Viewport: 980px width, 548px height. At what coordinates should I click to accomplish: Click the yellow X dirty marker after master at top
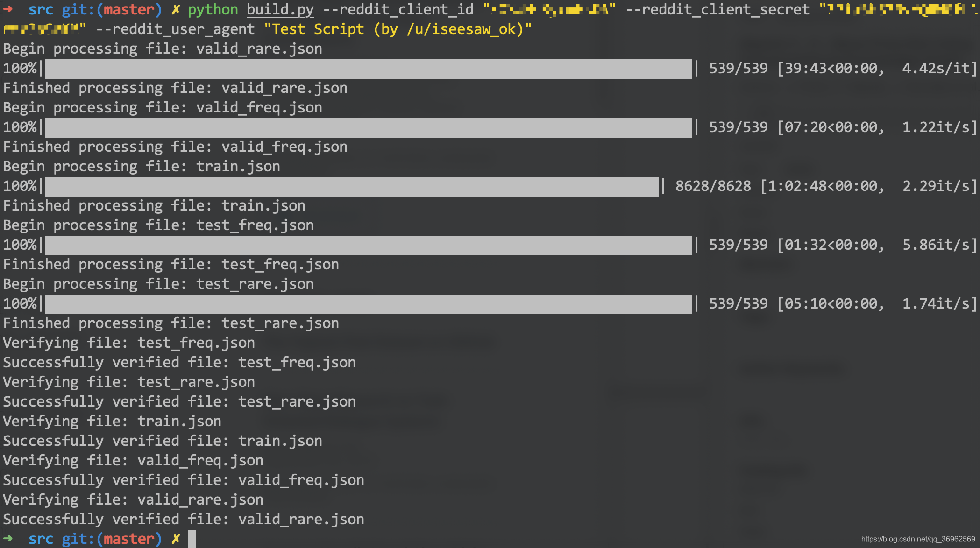[176, 9]
